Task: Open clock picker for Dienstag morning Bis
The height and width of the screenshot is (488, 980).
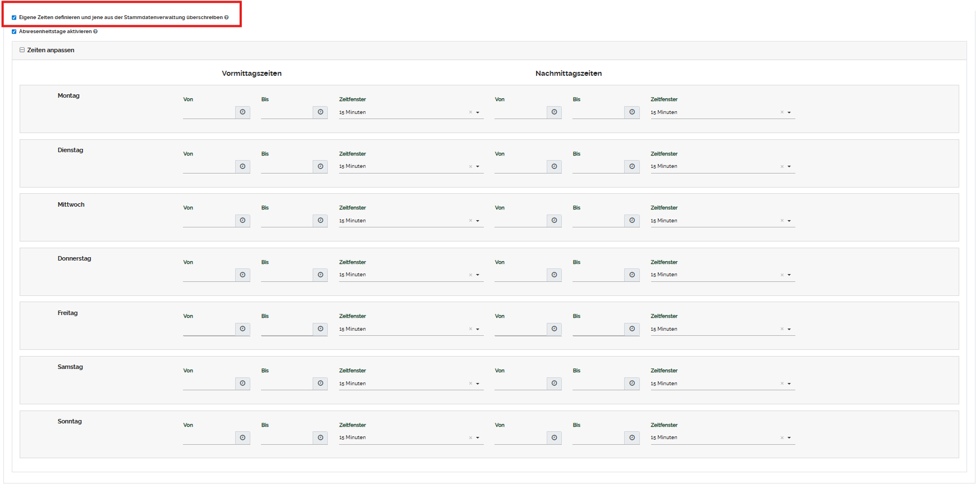Action: tap(320, 167)
